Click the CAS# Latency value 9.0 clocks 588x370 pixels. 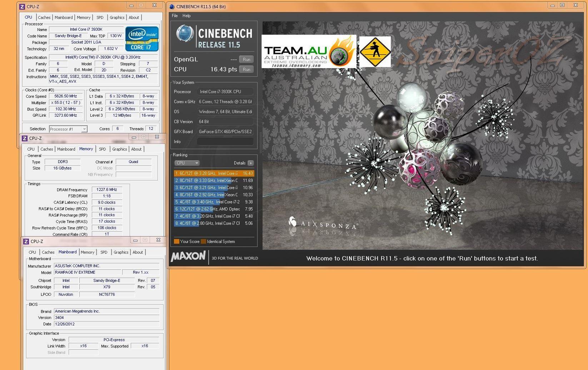pos(107,202)
